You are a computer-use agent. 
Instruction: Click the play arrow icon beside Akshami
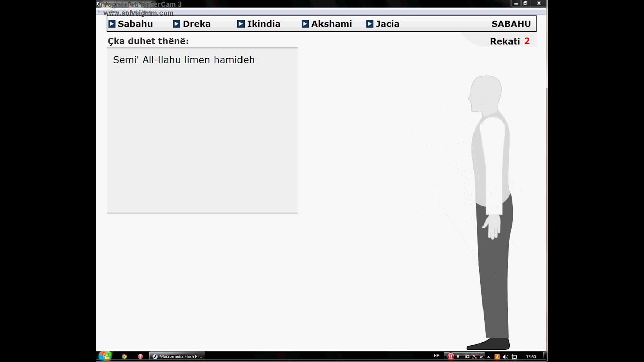pos(305,24)
